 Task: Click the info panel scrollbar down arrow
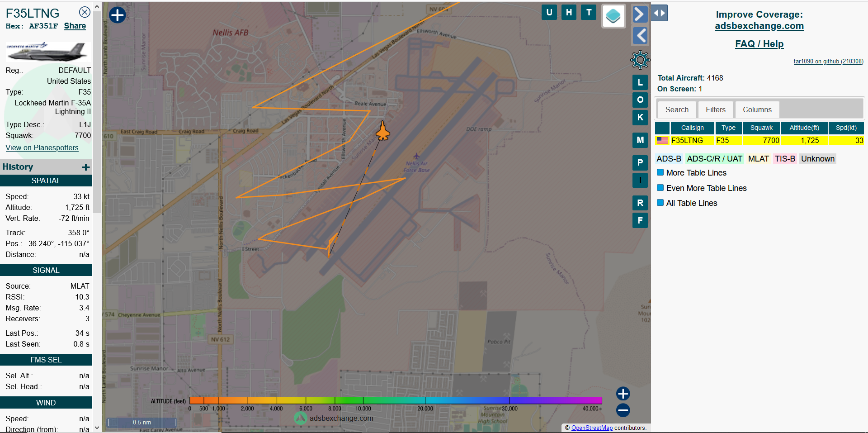click(97, 428)
